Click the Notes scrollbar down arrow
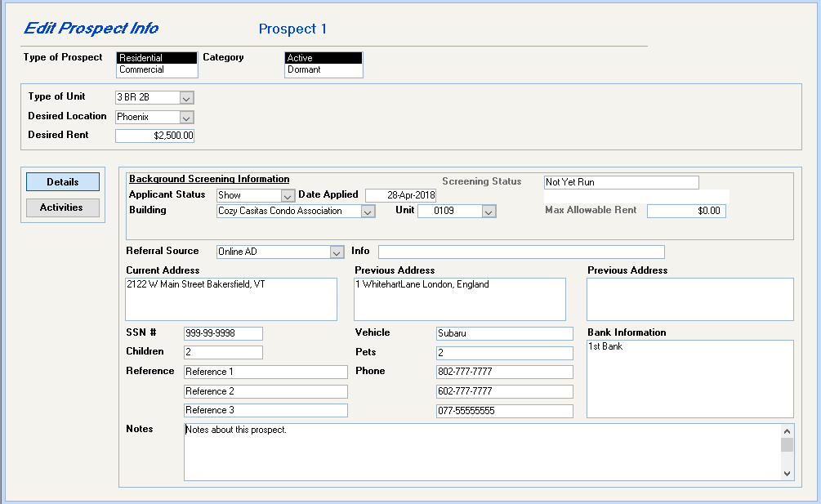821x504 pixels. tap(787, 473)
